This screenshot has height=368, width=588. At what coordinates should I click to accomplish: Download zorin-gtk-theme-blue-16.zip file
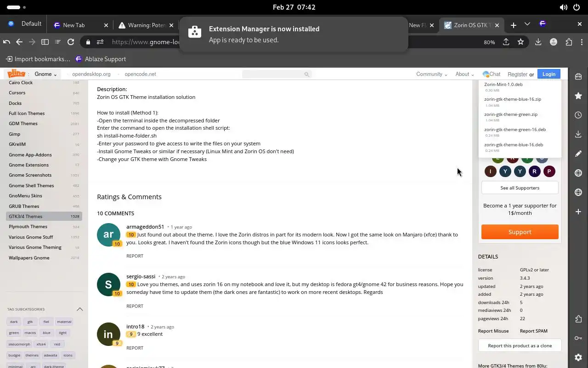click(x=513, y=99)
